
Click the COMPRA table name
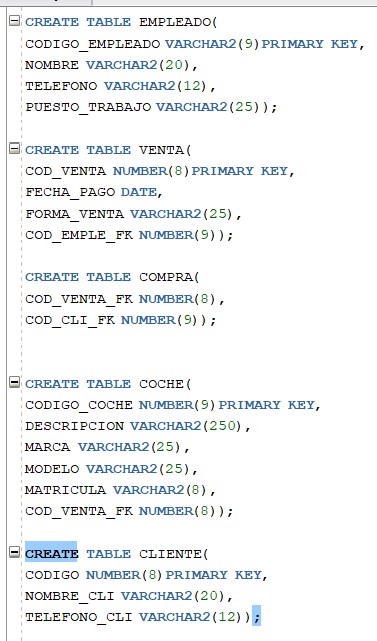[166, 277]
